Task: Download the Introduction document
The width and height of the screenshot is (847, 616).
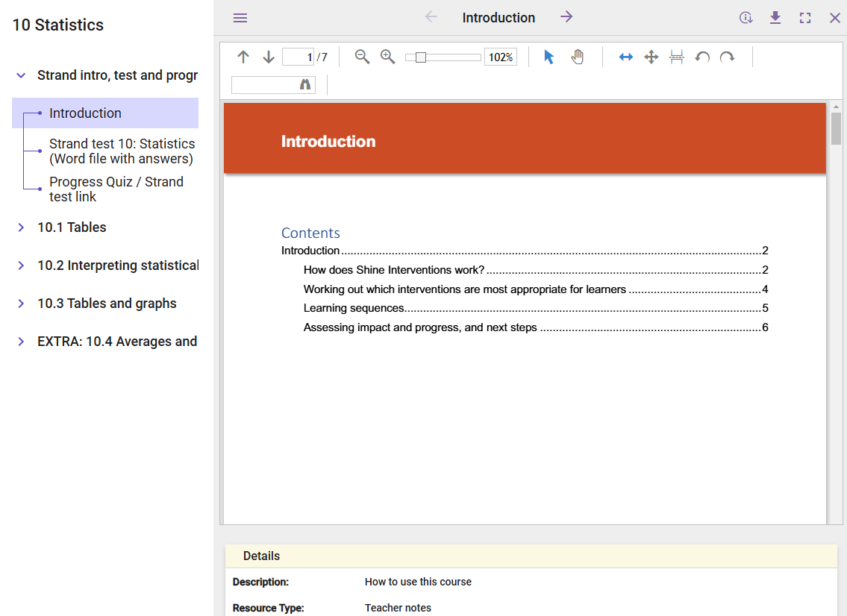Action: point(775,18)
